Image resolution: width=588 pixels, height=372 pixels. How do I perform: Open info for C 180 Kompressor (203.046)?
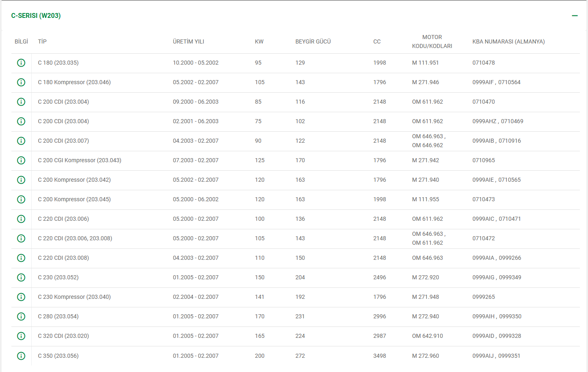[x=21, y=83]
